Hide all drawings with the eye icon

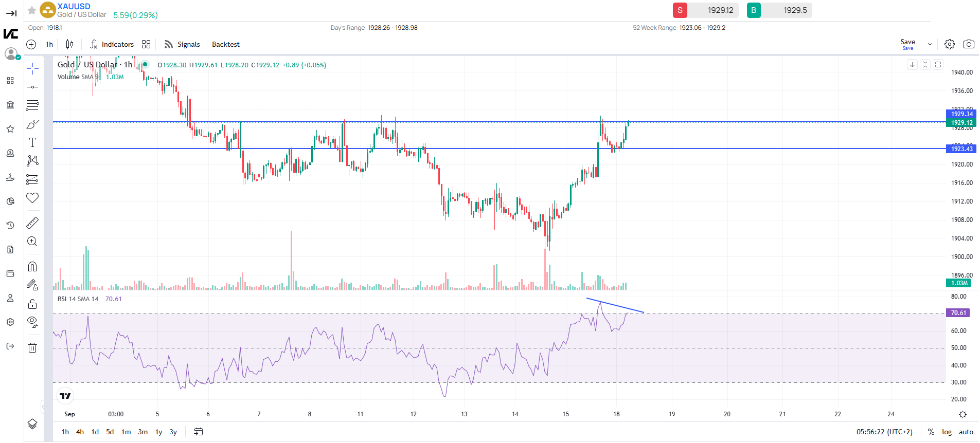(32, 322)
